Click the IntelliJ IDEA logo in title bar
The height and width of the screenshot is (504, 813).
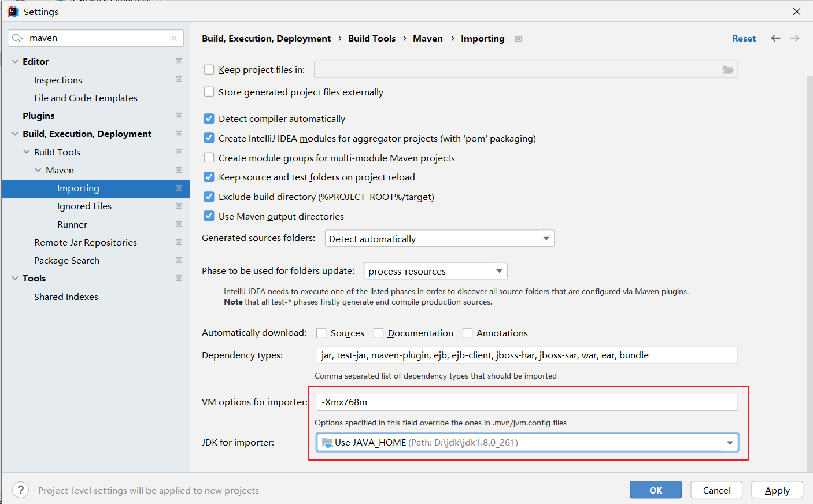tap(13, 12)
